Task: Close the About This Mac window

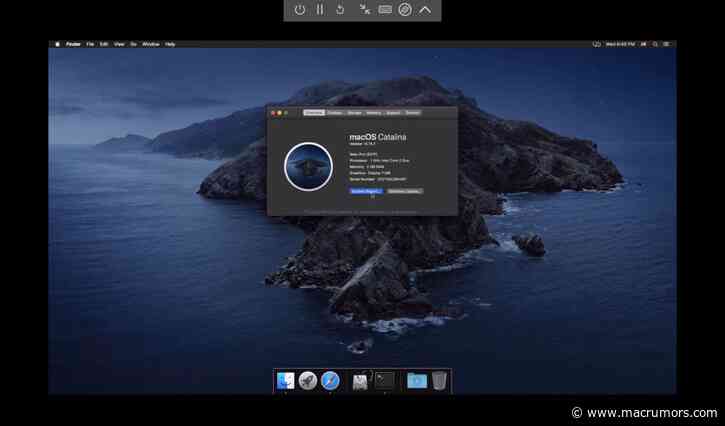Action: (x=273, y=113)
